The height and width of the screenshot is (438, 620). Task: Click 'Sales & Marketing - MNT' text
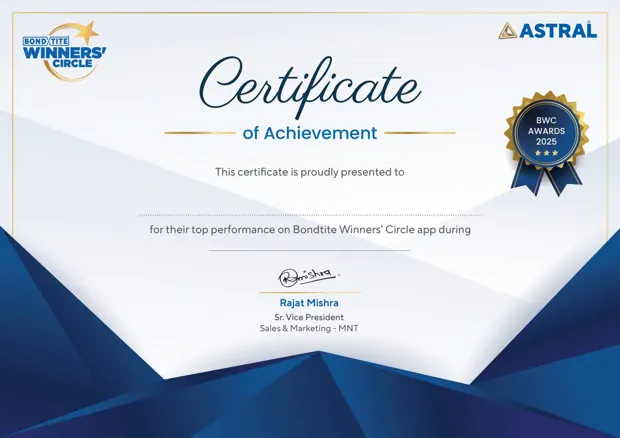coord(309,328)
